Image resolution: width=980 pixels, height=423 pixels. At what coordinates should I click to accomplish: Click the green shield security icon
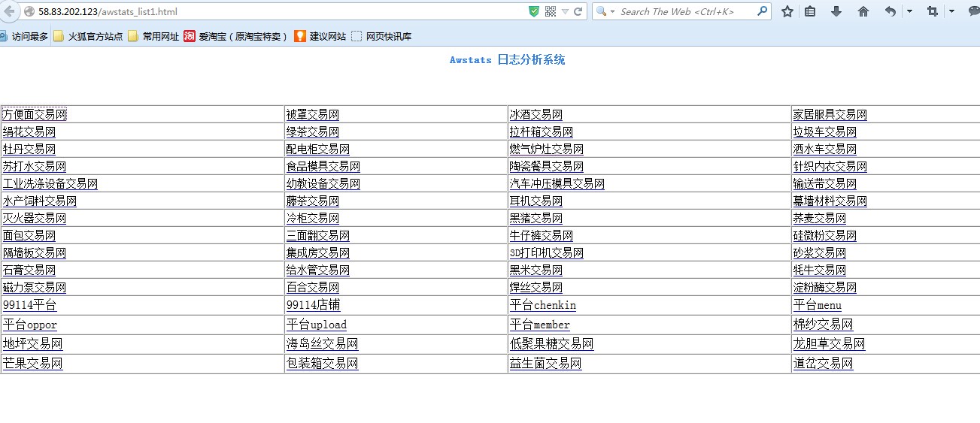pos(534,11)
